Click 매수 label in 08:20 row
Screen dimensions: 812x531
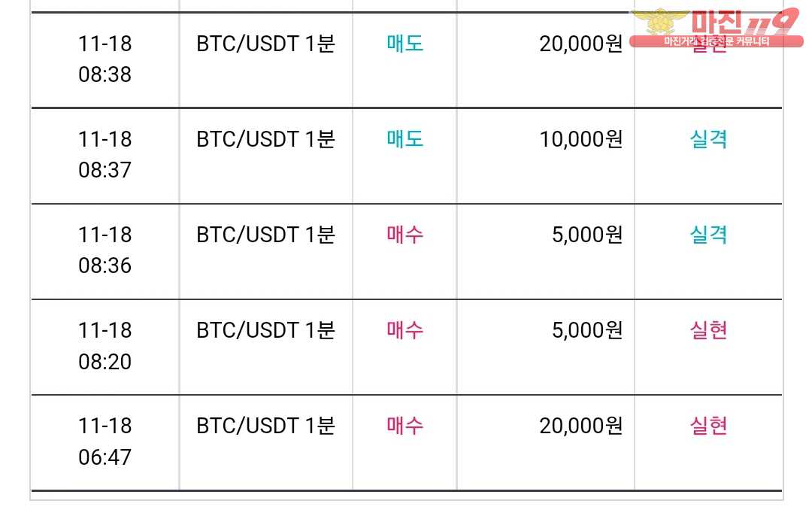(x=405, y=330)
